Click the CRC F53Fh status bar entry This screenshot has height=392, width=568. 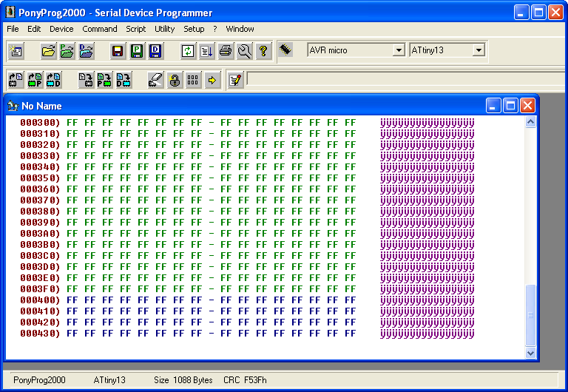tap(245, 380)
